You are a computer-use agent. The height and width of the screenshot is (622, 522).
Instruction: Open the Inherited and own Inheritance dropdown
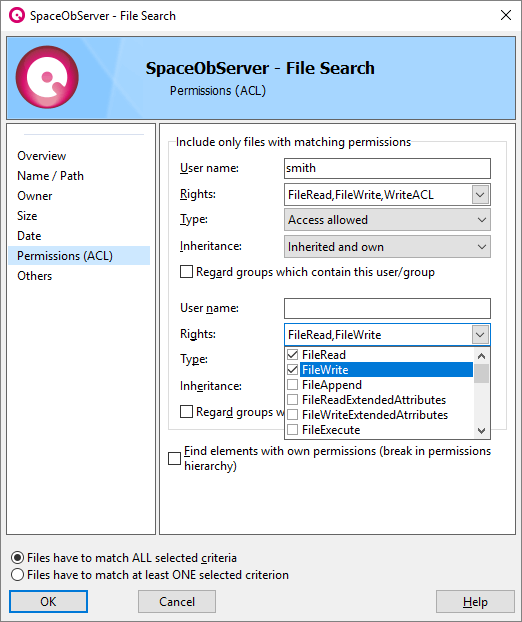(387, 247)
